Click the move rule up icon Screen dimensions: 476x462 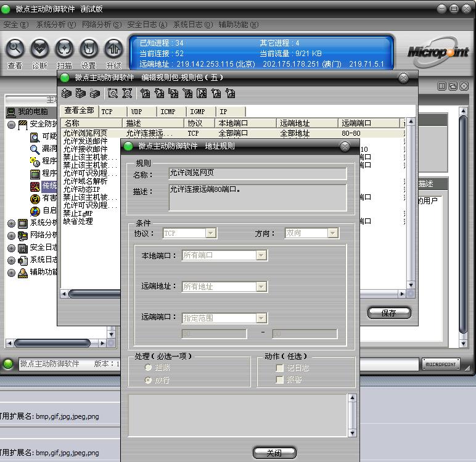pos(216,93)
